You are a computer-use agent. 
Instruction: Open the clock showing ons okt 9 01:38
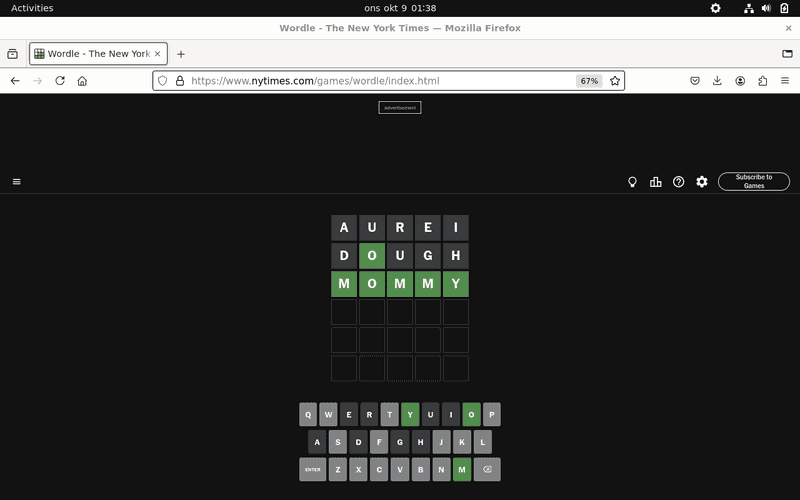(400, 8)
